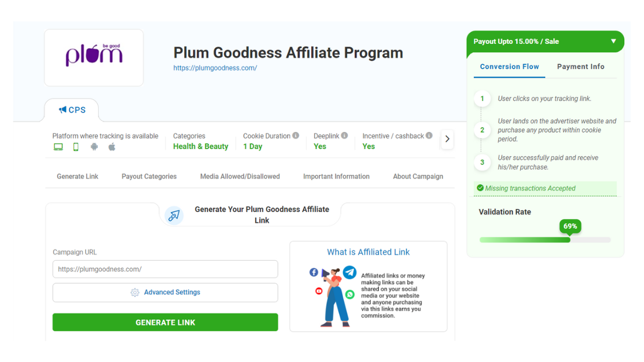
Task: Click the Apple platform icon
Action: (112, 146)
